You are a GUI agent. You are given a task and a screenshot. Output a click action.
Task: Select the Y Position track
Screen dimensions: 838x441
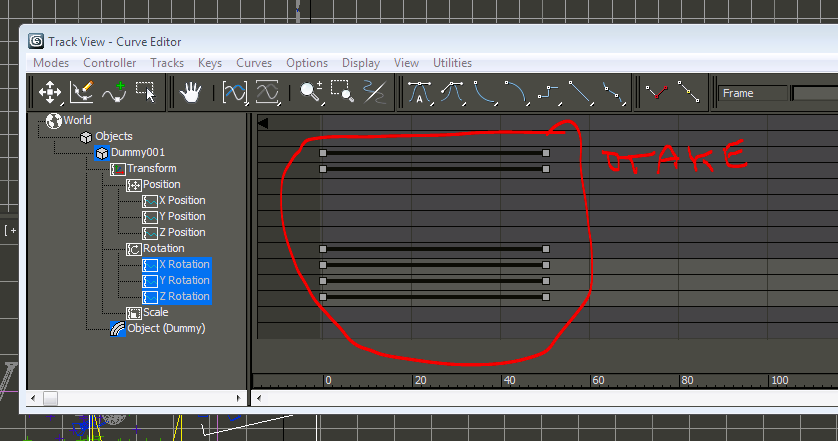point(182,216)
